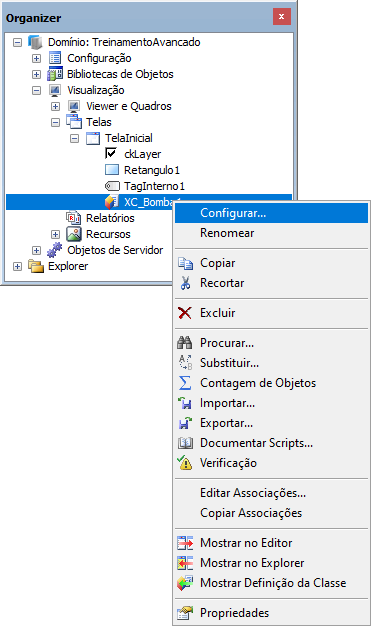Choose Verificação menu entry
The image size is (371, 626).
point(272,463)
